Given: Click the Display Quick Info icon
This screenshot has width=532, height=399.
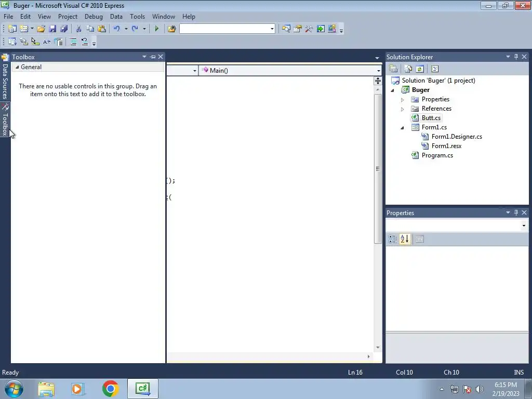Looking at the screenshot, I should pyautogui.click(x=35, y=42).
